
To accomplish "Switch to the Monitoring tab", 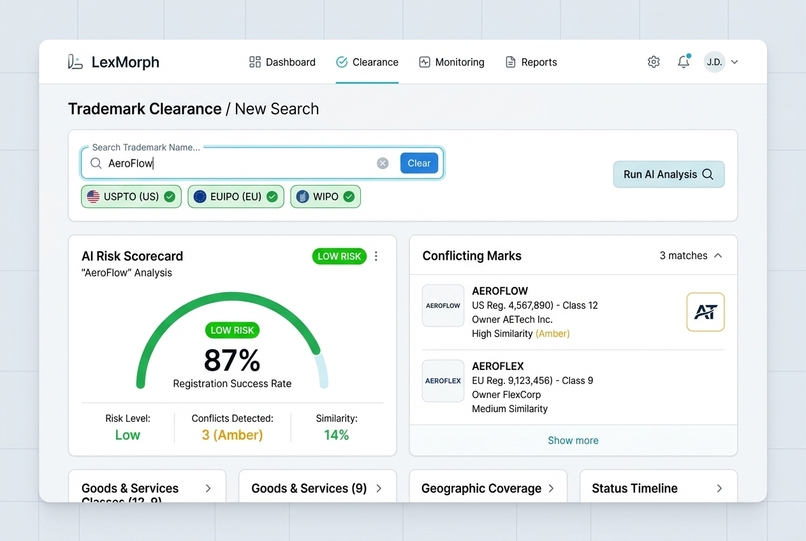I will [451, 62].
